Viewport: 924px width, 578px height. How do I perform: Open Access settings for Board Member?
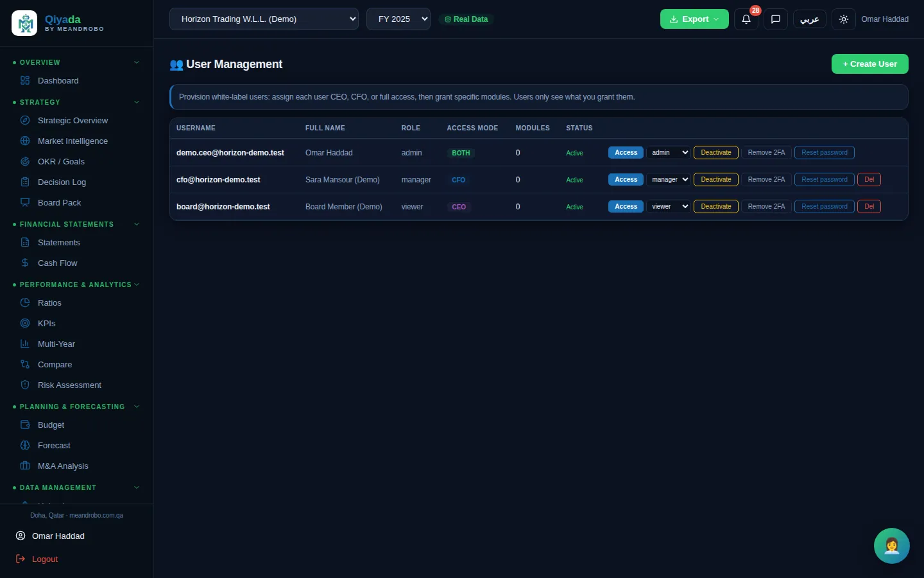coord(626,207)
